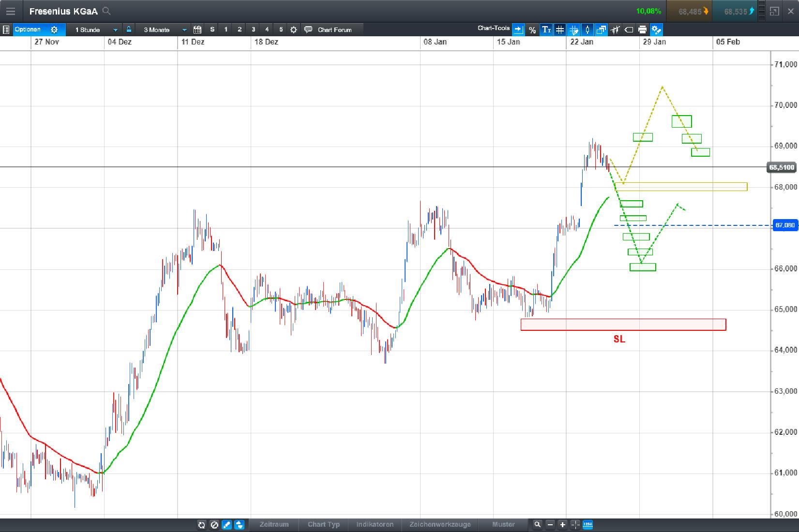
Task: Open the Chart-Tools arrow dropdown
Action: point(518,30)
